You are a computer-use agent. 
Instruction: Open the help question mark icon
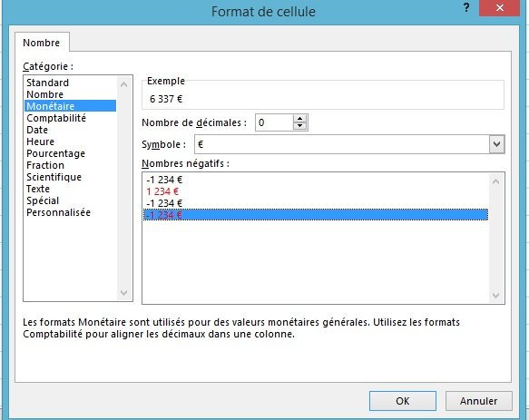[x=466, y=8]
